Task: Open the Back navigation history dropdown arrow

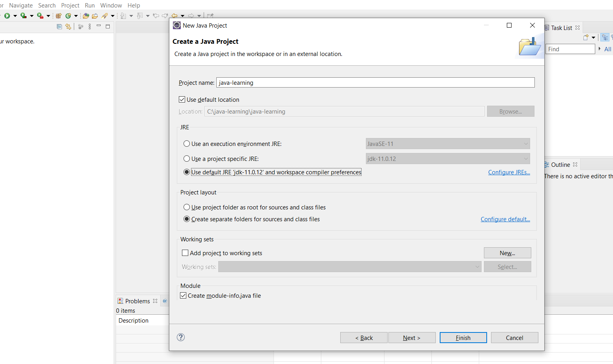Action: pyautogui.click(x=182, y=16)
